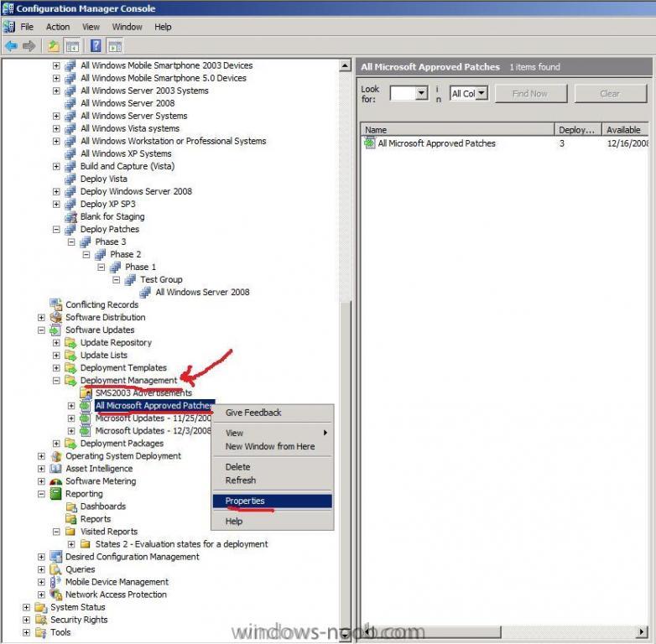Sort by the Name column header
The image size is (656, 644).
(457, 130)
